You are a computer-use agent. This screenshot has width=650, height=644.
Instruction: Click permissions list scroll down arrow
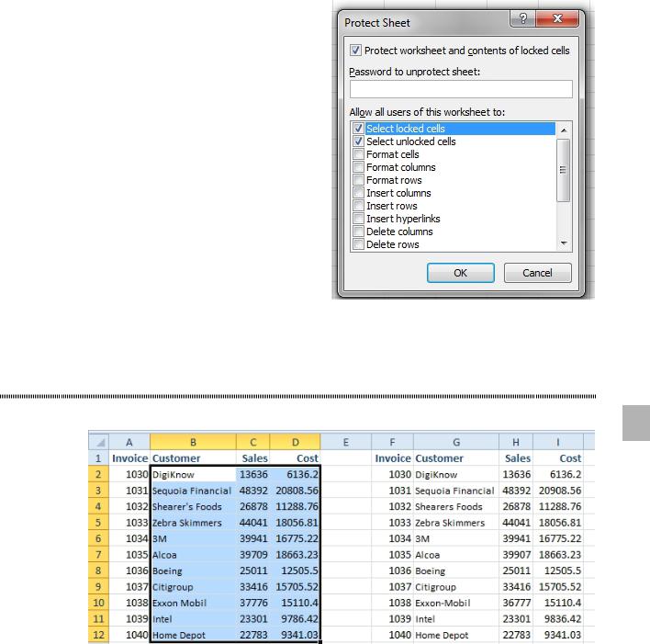tap(564, 243)
